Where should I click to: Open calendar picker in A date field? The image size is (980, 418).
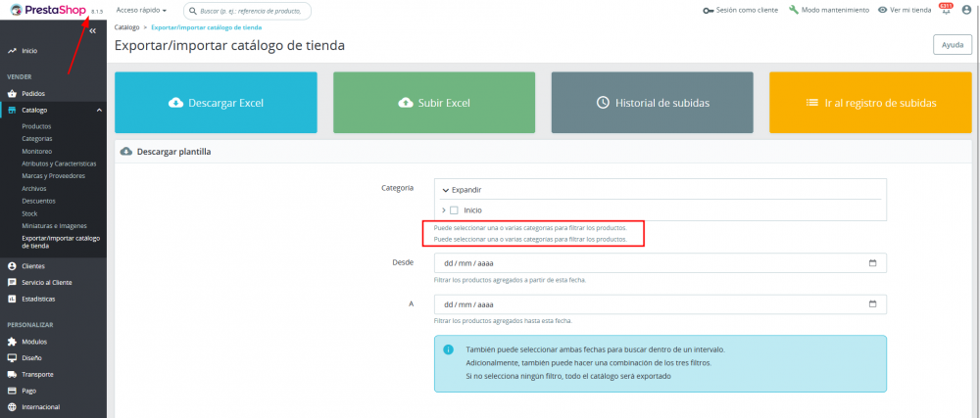tap(872, 304)
